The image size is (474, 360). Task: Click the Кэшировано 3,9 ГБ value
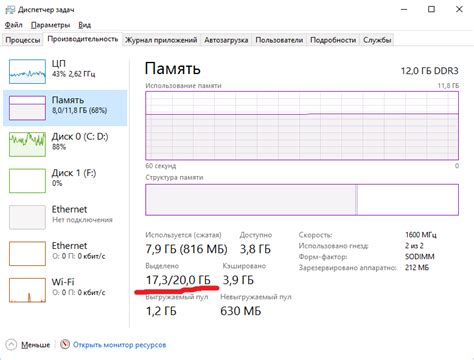(x=238, y=280)
